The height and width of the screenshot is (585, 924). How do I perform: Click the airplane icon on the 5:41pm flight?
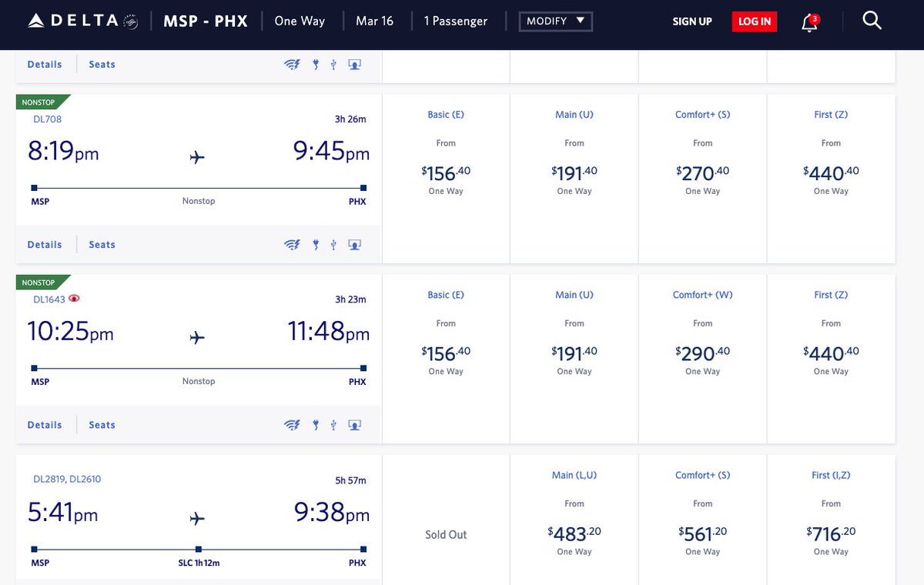(197, 518)
